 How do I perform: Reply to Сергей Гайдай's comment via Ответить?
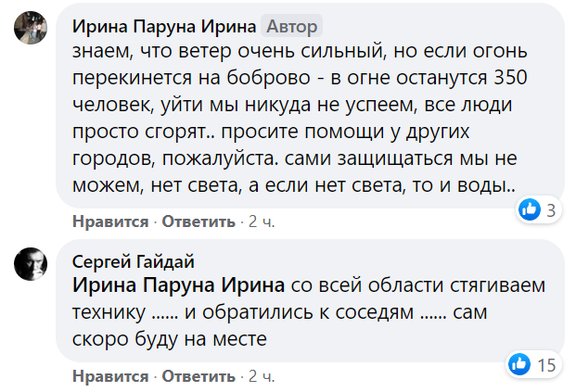pos(199,377)
